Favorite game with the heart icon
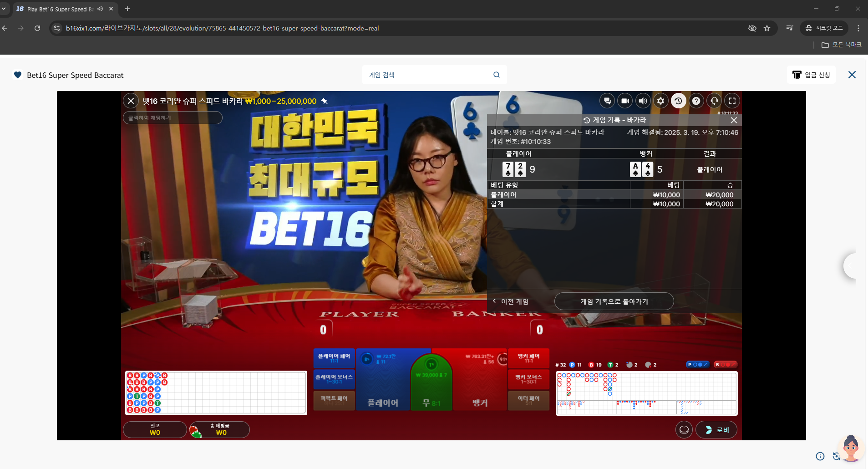 (18, 75)
